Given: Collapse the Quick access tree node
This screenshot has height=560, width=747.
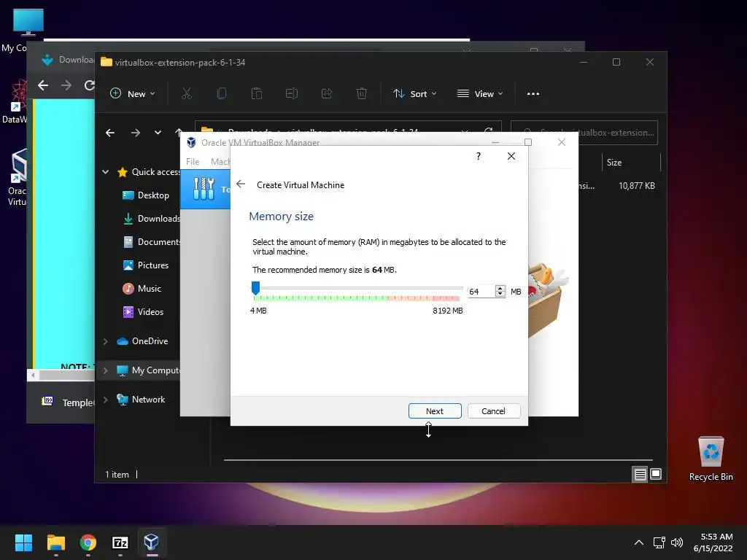Looking at the screenshot, I should 105,172.
